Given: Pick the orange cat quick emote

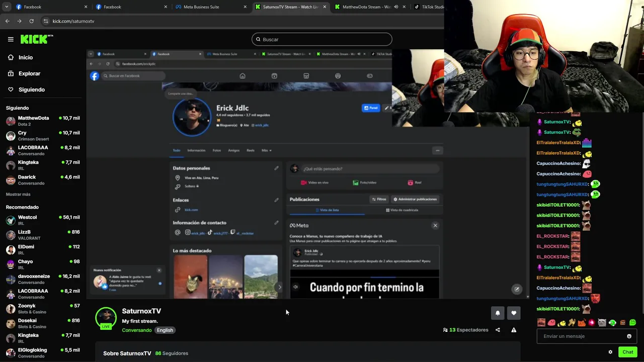Looking at the screenshot, I should tap(582, 322).
